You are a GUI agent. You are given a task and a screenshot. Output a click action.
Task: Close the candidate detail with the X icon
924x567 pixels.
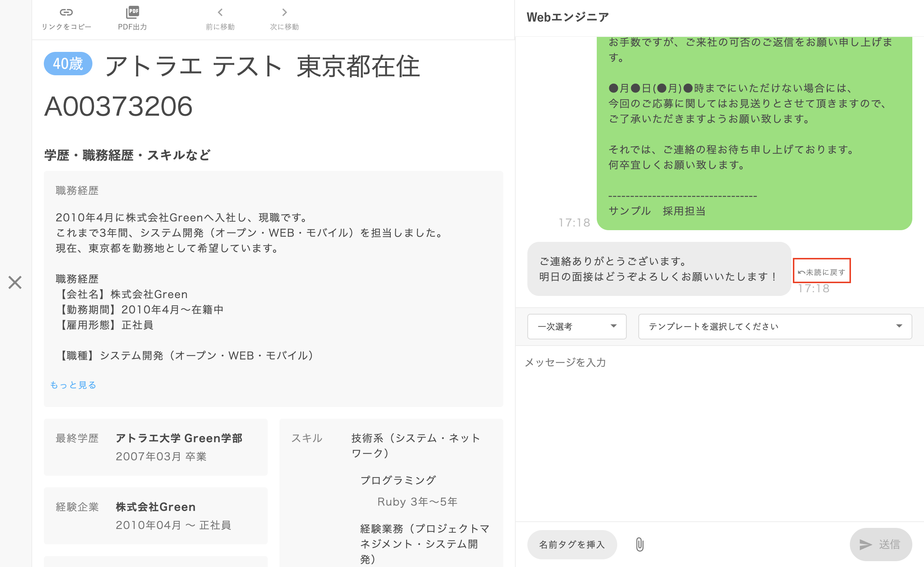point(15,282)
